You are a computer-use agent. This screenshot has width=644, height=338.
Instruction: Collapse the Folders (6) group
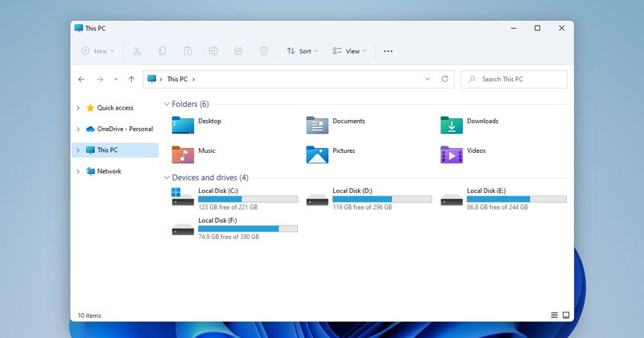(x=167, y=104)
